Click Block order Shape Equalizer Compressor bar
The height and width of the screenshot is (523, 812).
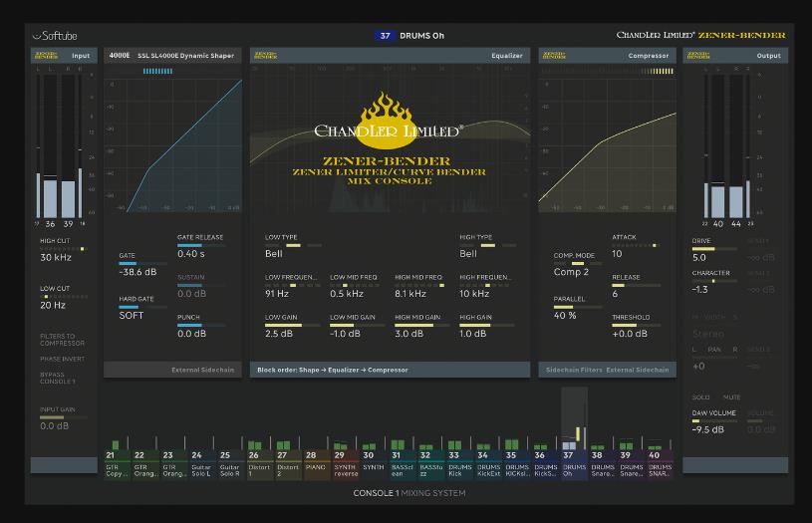click(x=390, y=370)
